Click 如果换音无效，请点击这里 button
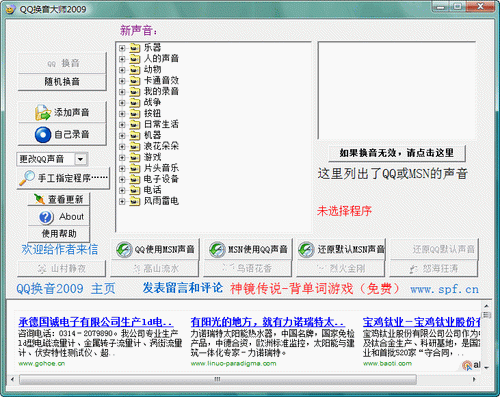 pos(397,153)
